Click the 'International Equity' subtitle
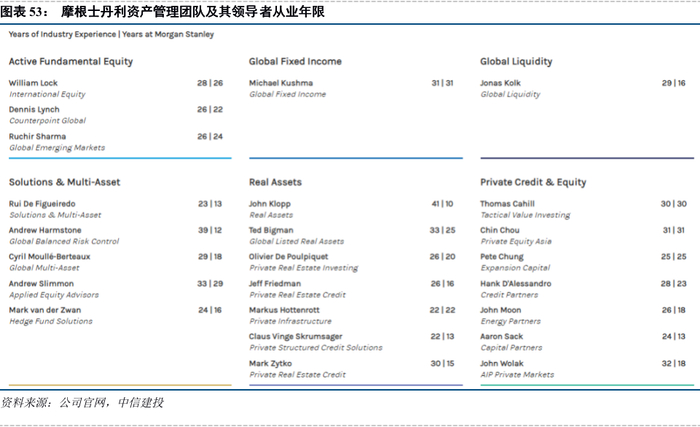This screenshot has width=700, height=427. (x=47, y=94)
